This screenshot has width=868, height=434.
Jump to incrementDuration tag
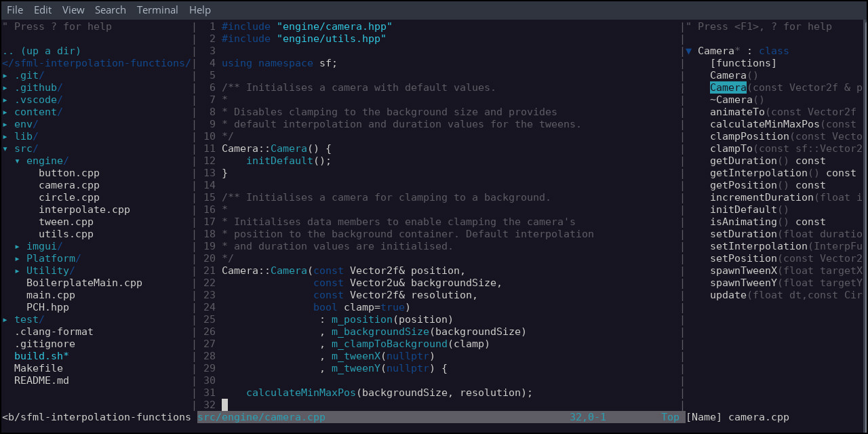786,197
